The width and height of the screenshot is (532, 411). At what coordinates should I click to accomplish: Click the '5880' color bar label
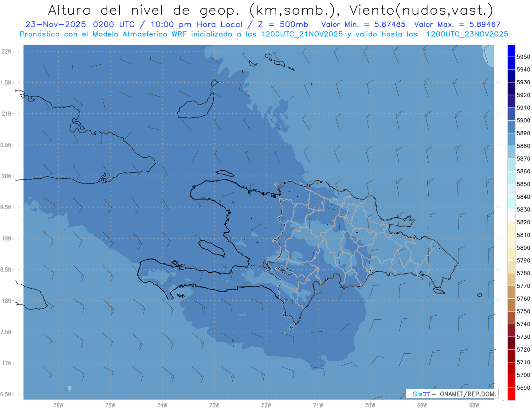tap(523, 146)
